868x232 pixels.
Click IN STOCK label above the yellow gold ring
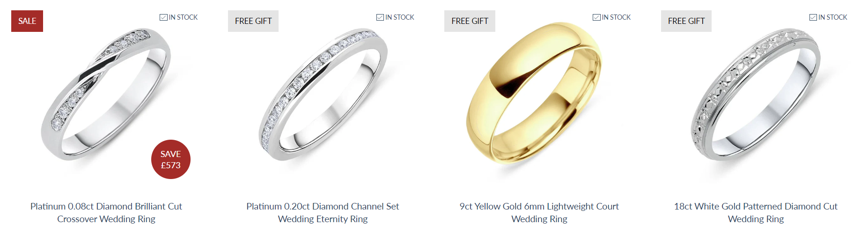pyautogui.click(x=616, y=17)
